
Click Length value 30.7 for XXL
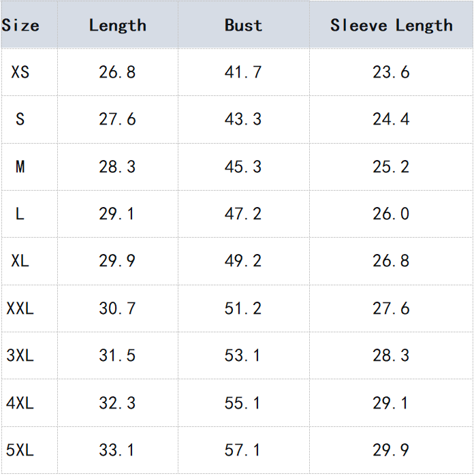[x=118, y=308]
